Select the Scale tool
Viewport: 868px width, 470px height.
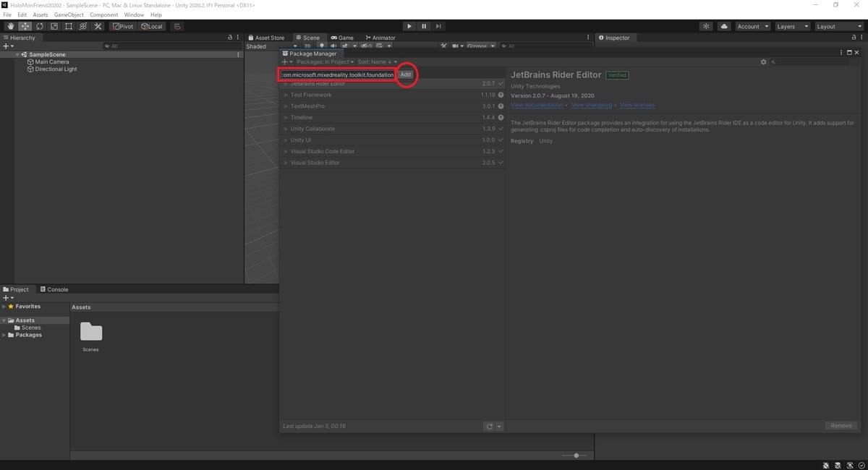tap(54, 26)
